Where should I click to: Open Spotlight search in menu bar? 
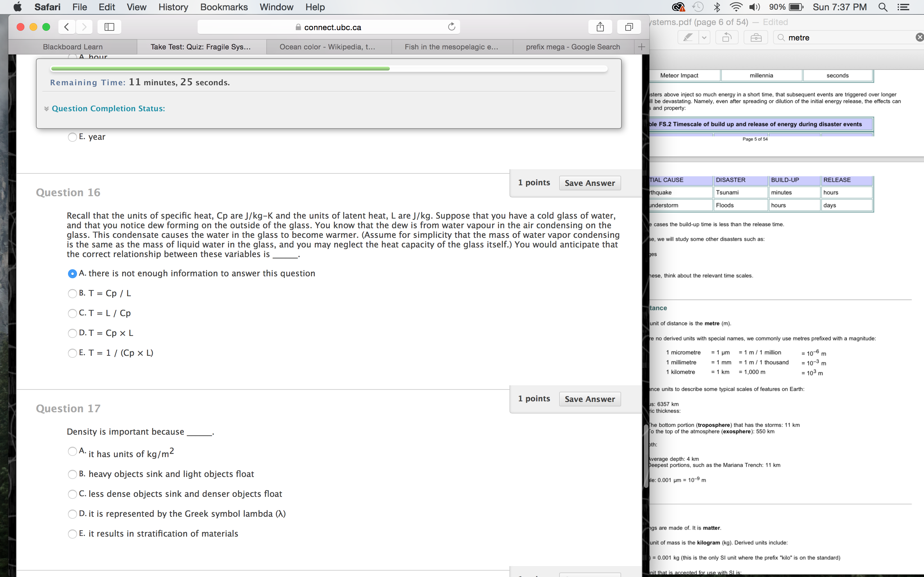click(x=882, y=7)
